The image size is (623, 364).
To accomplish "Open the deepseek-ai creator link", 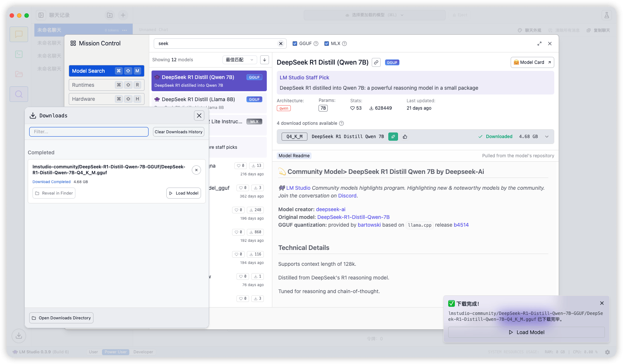I will tap(331, 209).
